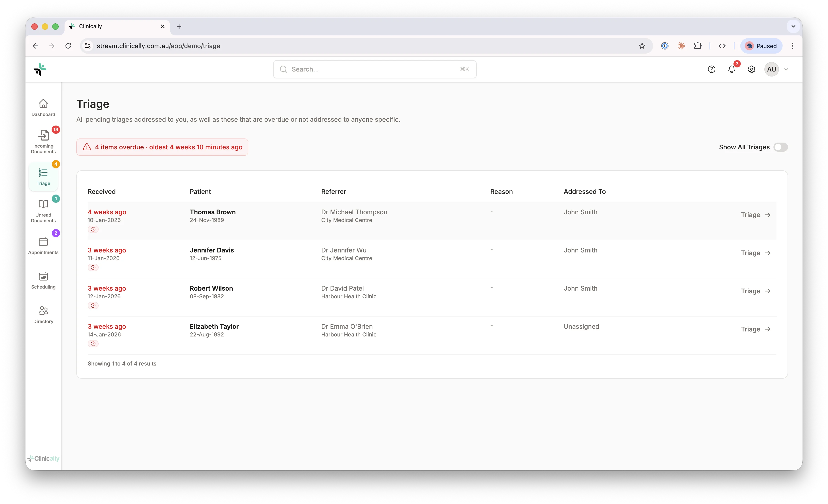The height and width of the screenshot is (504, 828).
Task: Click the overdue indicator on Elizabeth Taylor's row
Action: (x=93, y=343)
